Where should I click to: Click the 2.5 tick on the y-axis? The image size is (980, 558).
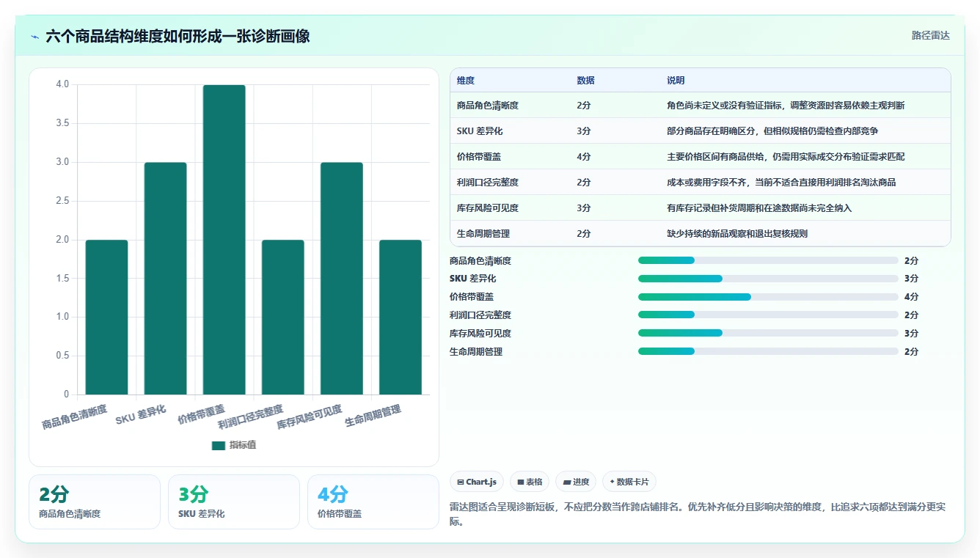(x=62, y=201)
